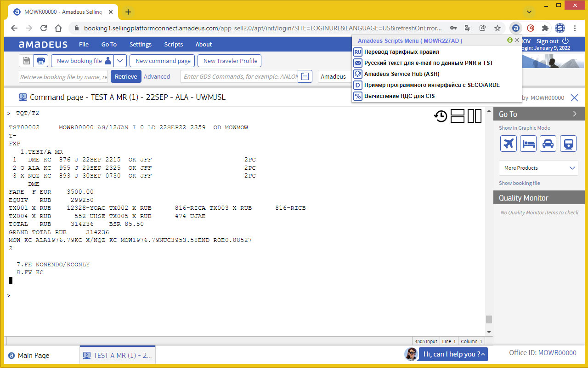Close the Amadeus Scripts Menu popup
This screenshot has width=588, height=368.
coord(517,40)
